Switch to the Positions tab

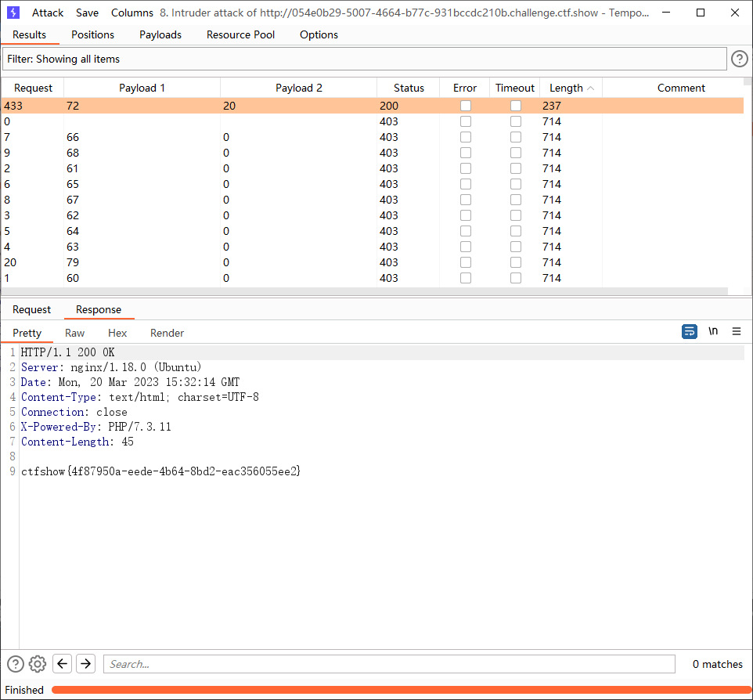pyautogui.click(x=92, y=34)
